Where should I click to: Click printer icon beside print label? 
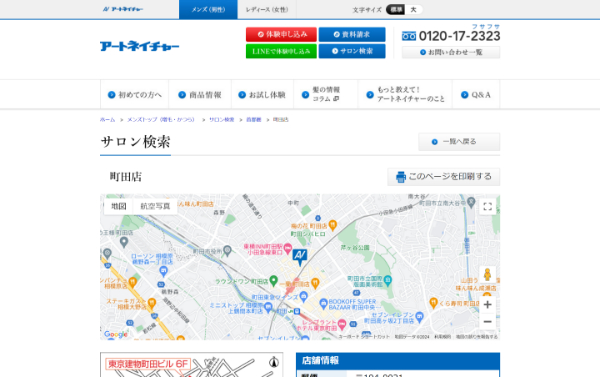tap(401, 177)
